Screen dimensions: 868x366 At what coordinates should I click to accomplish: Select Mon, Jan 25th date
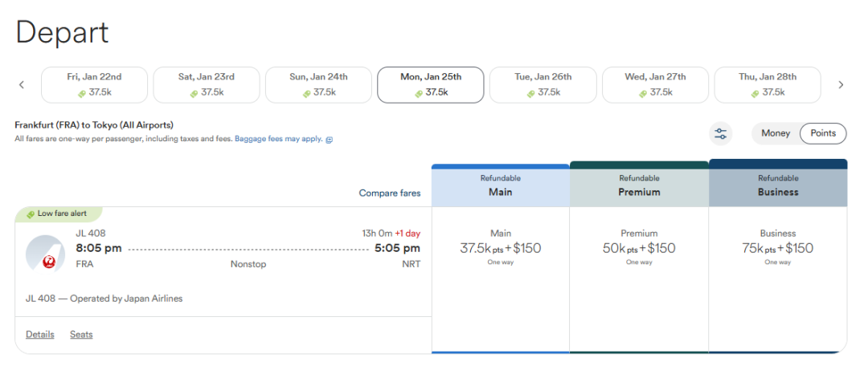pos(431,84)
